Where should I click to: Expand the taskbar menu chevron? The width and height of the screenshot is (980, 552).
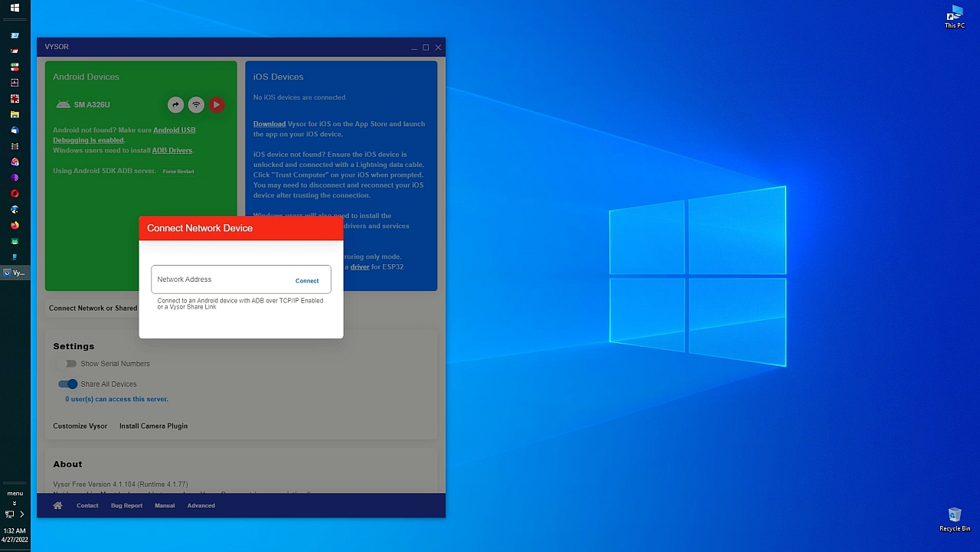click(15, 504)
